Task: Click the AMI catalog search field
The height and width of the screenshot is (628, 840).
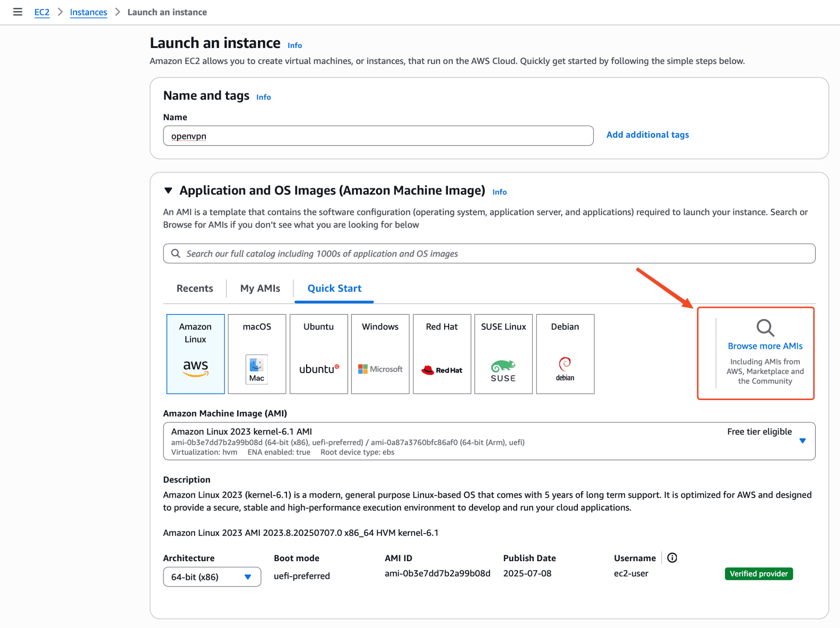Action: [x=489, y=253]
